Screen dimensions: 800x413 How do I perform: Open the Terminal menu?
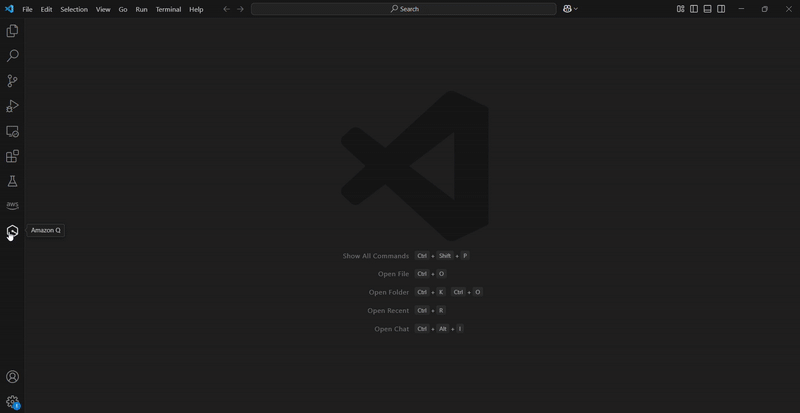[x=168, y=9]
